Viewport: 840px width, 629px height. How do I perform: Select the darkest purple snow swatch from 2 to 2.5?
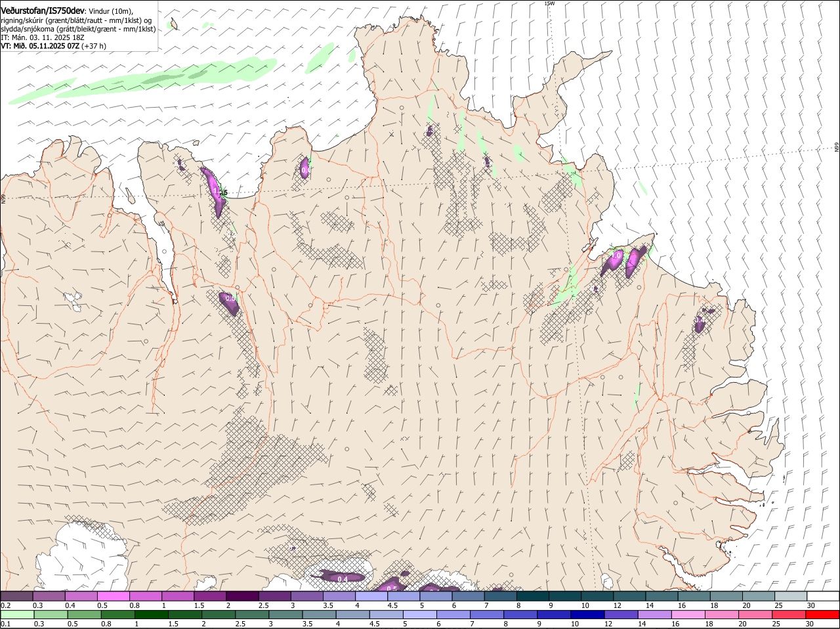click(242, 596)
